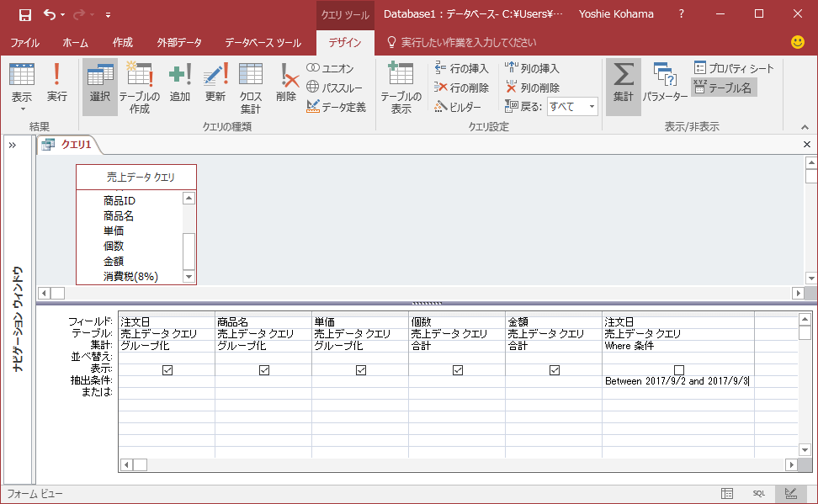
Task: Insert a column with 列の挿入
Action: click(532, 68)
